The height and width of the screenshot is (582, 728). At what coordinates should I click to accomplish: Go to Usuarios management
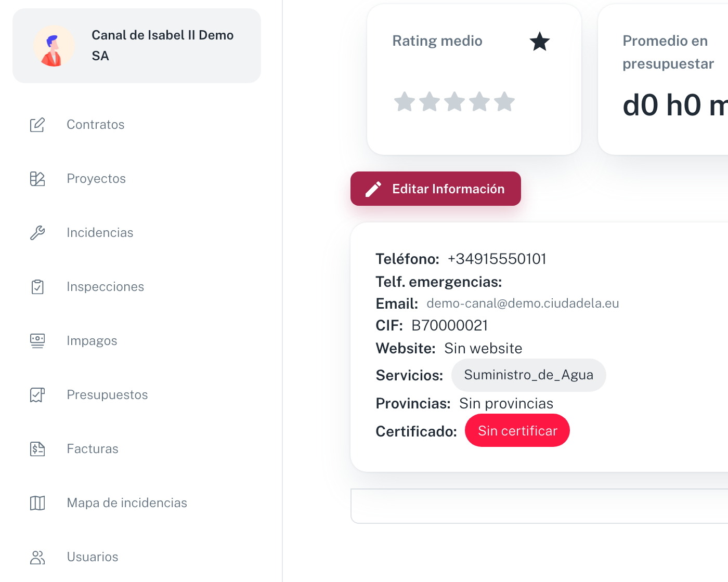pos(93,557)
